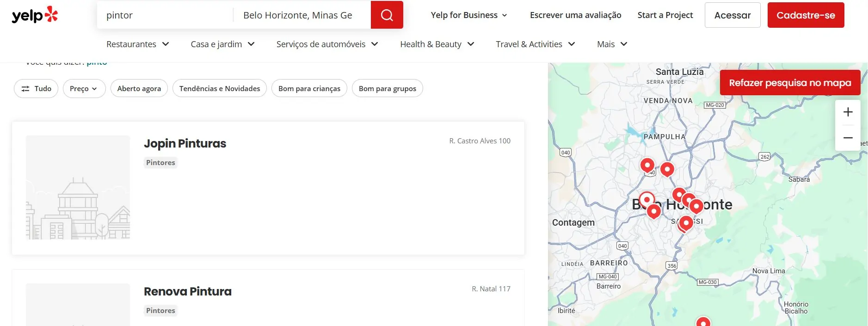Open Yelp for Business dropdown
Image resolution: width=868 pixels, height=326 pixels.
[469, 15]
